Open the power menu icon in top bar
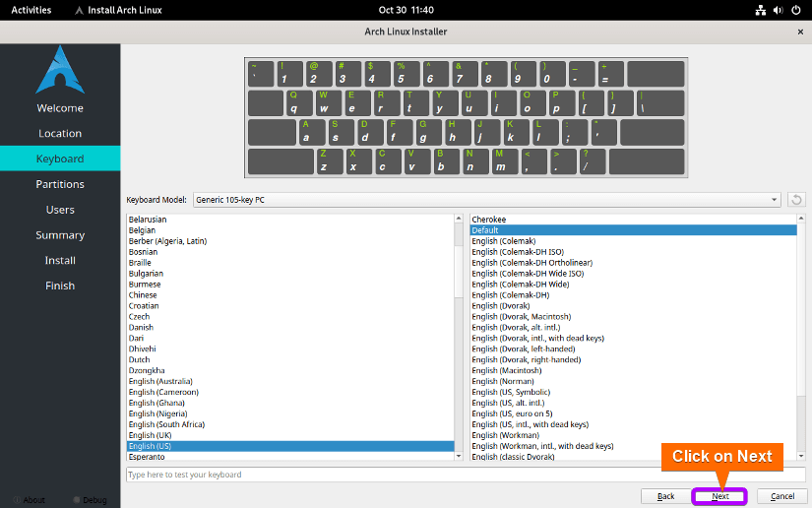This screenshot has height=508, width=812. (x=796, y=10)
